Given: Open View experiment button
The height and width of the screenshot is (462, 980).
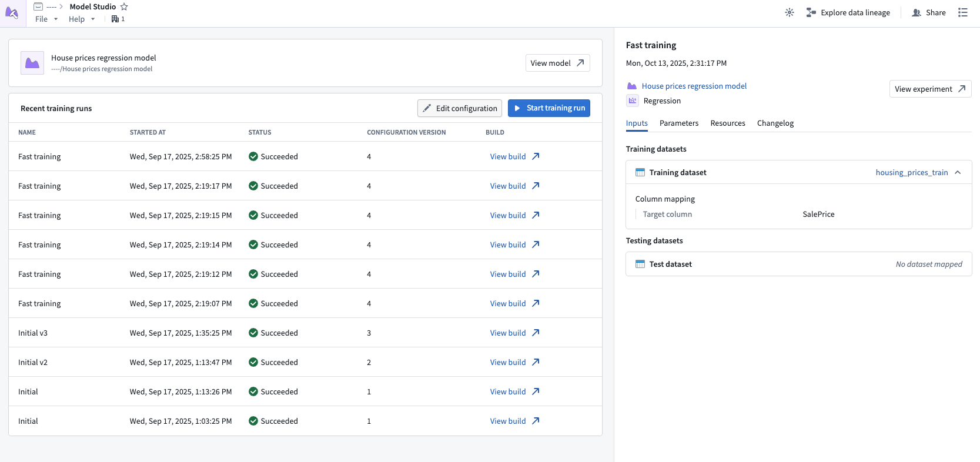Looking at the screenshot, I should coord(930,89).
